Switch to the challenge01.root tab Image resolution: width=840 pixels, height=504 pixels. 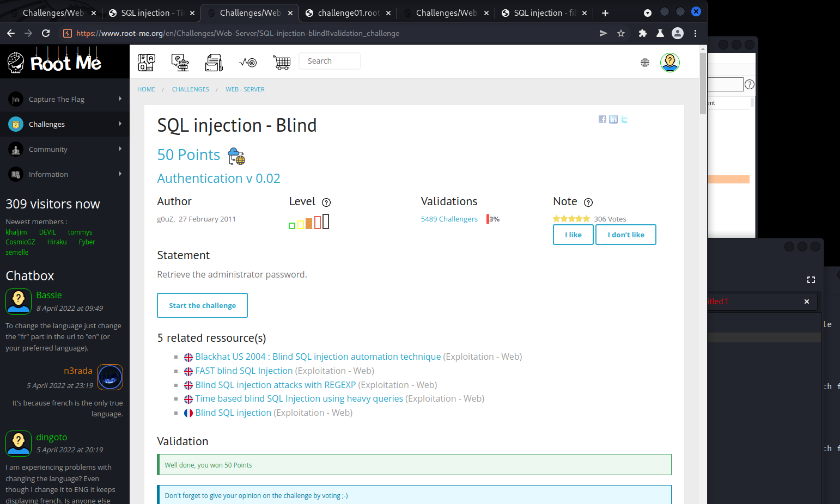348,13
